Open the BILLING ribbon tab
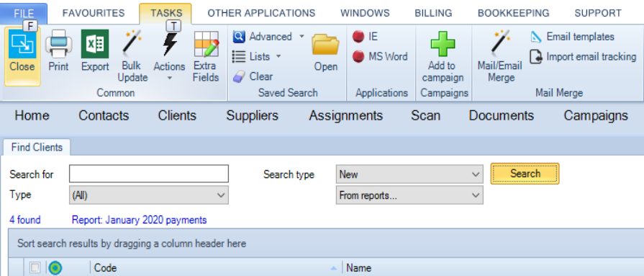The width and height of the screenshot is (644, 276). coord(434,13)
